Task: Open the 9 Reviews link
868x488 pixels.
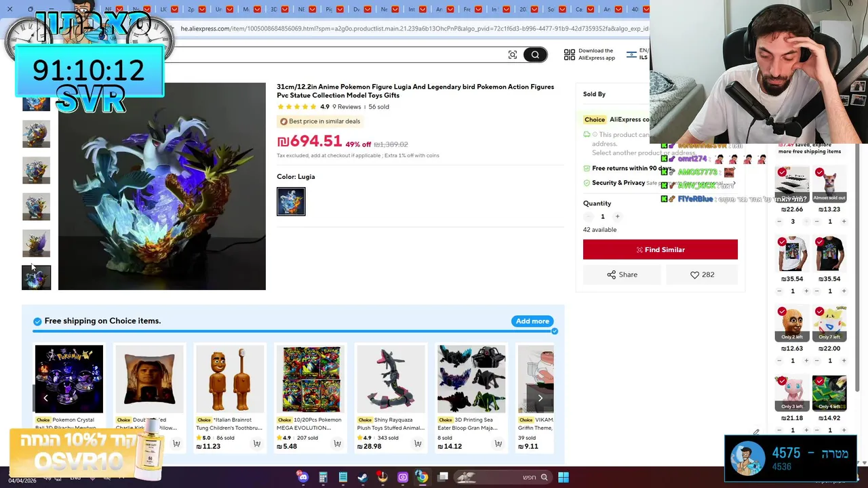Action: pos(347,107)
